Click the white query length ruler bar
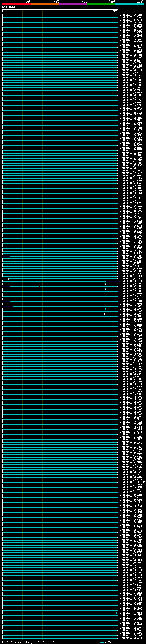 pyautogui.click(x=60, y=9)
